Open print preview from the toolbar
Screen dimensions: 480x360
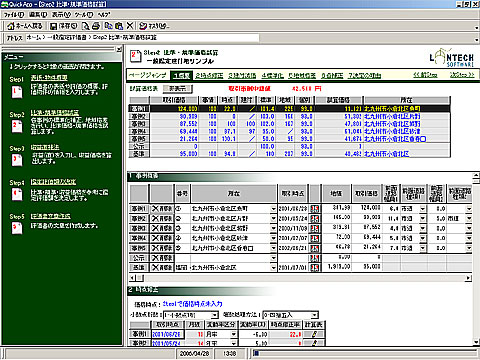click(86, 26)
